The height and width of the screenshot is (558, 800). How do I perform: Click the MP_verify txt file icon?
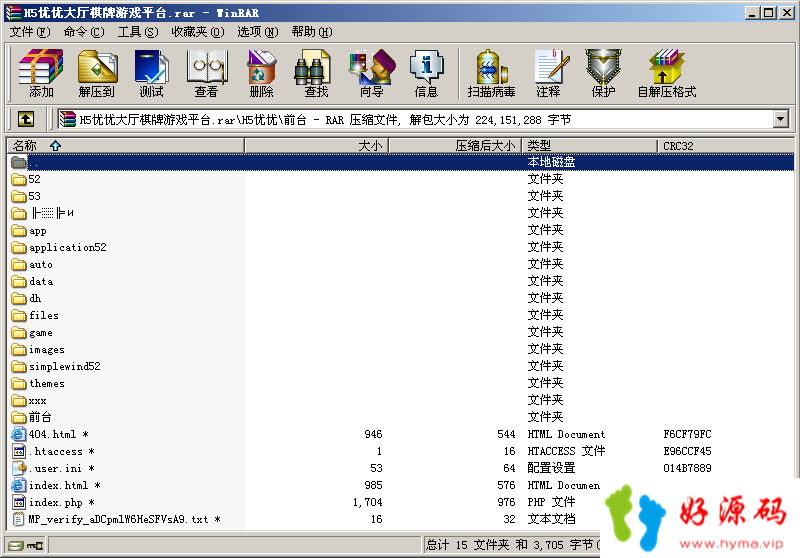coord(18,519)
